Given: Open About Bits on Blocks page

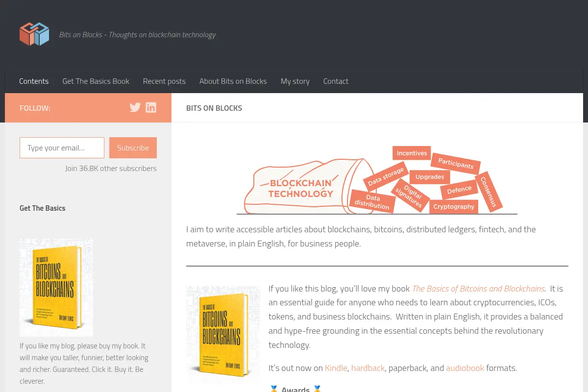Looking at the screenshot, I should point(233,81).
